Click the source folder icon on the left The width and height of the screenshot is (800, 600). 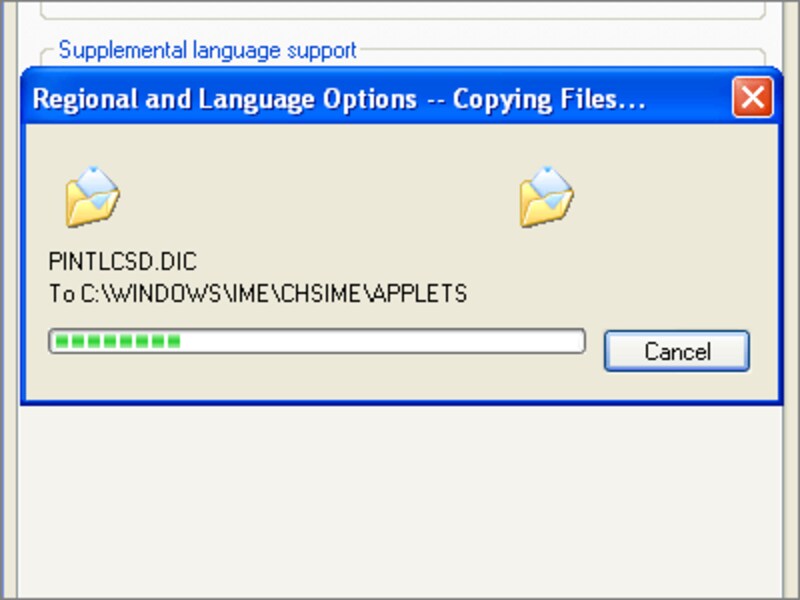click(x=92, y=196)
